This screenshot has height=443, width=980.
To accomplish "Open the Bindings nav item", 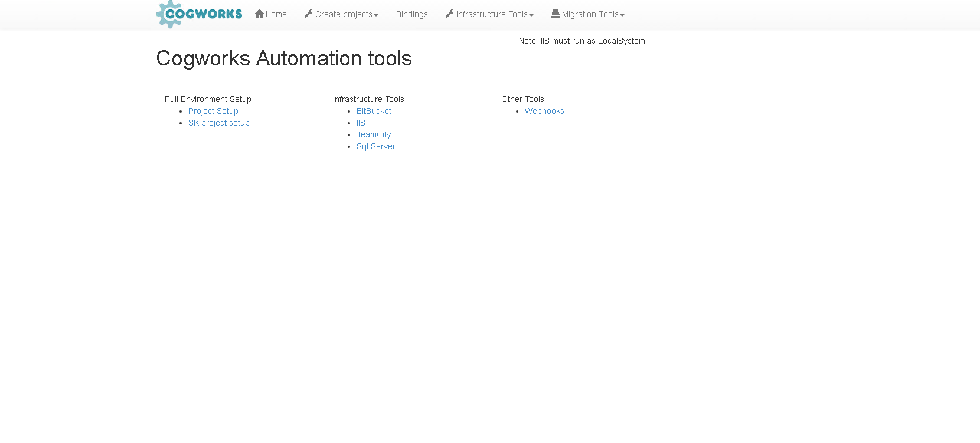I will click(412, 14).
